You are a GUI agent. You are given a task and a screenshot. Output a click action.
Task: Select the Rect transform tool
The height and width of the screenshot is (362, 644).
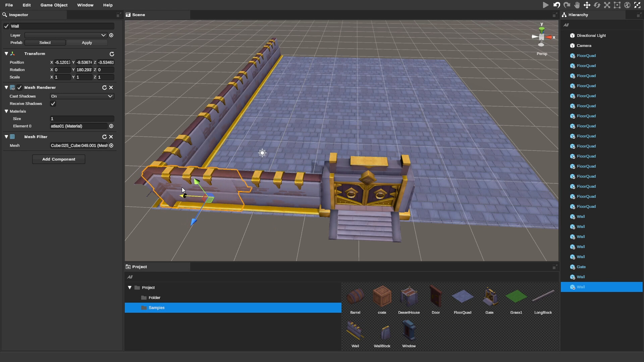click(x=617, y=5)
